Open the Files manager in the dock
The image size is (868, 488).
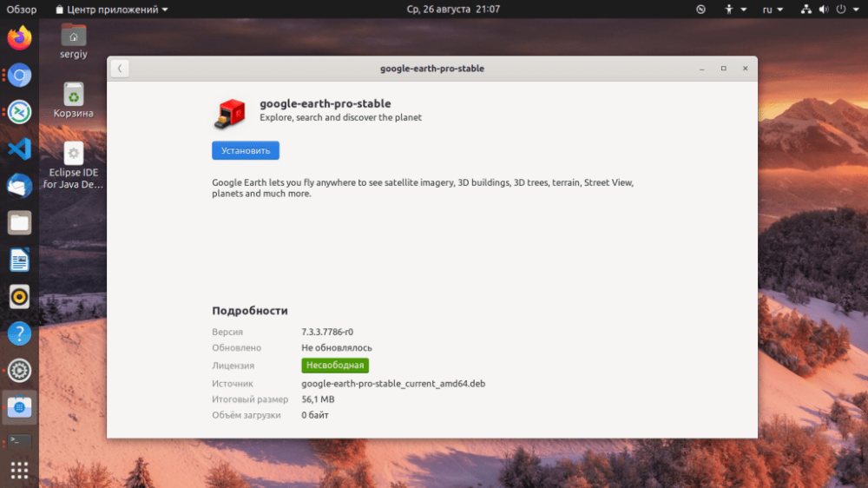pyautogui.click(x=19, y=222)
